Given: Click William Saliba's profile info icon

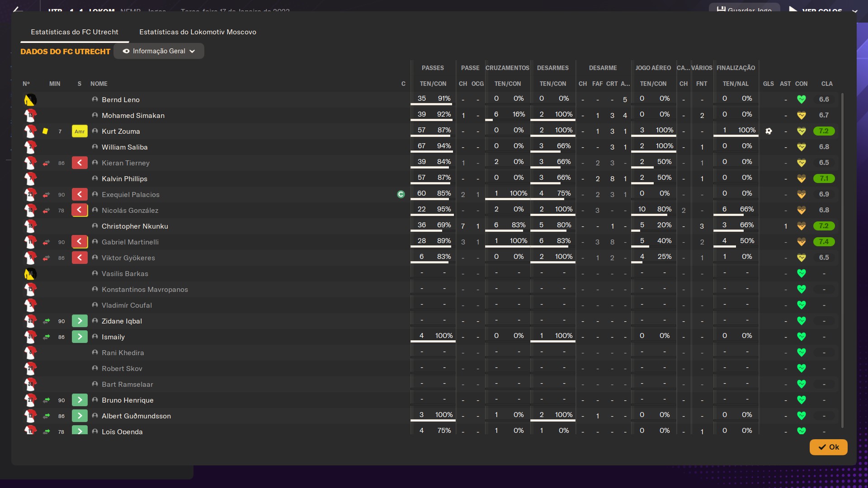Looking at the screenshot, I should [95, 147].
